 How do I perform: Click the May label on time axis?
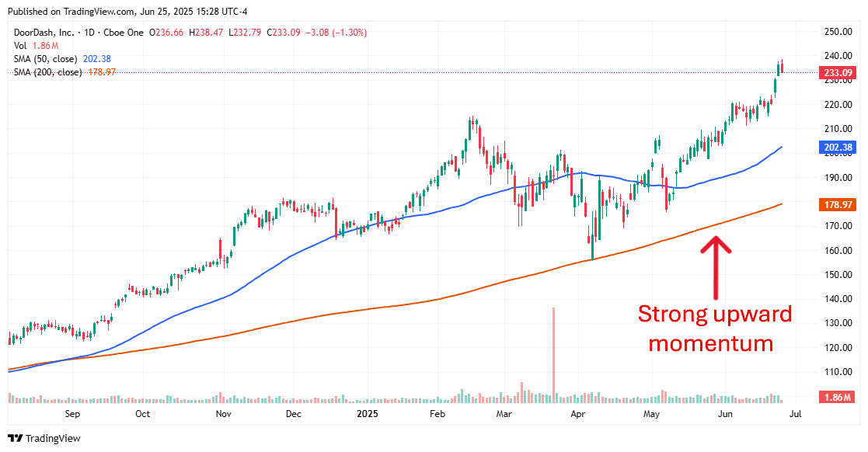tap(651, 414)
